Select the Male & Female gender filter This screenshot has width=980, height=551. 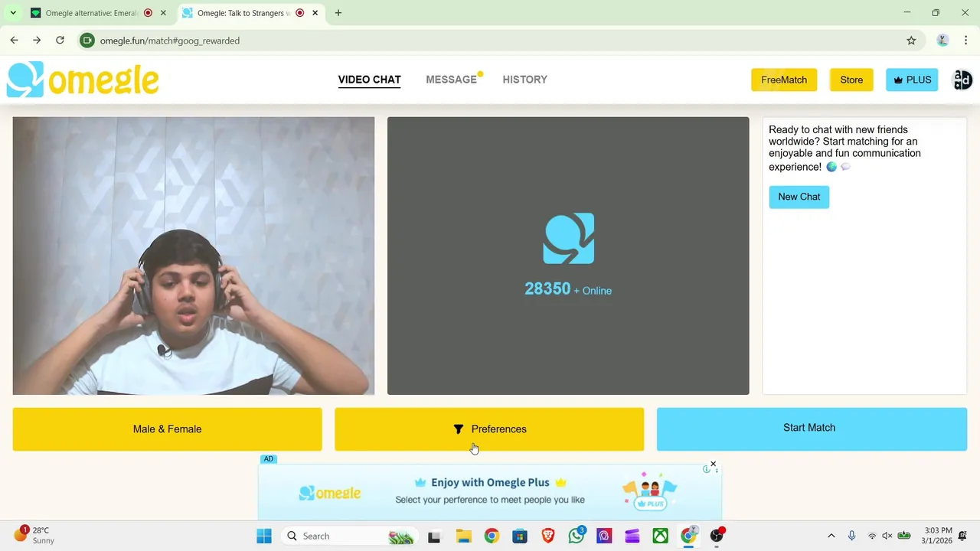(167, 429)
